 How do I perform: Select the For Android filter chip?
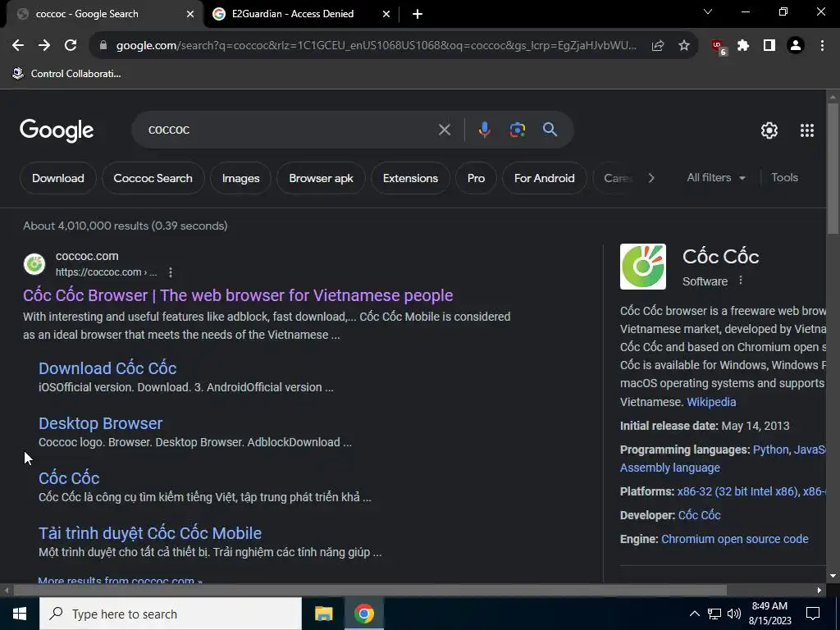coord(545,178)
